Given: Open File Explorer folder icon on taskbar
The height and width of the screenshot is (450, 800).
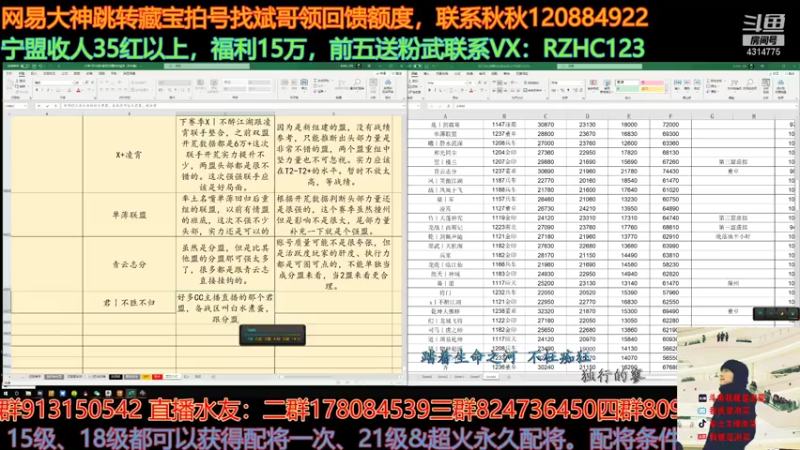Looking at the screenshot, I should coord(28,393).
